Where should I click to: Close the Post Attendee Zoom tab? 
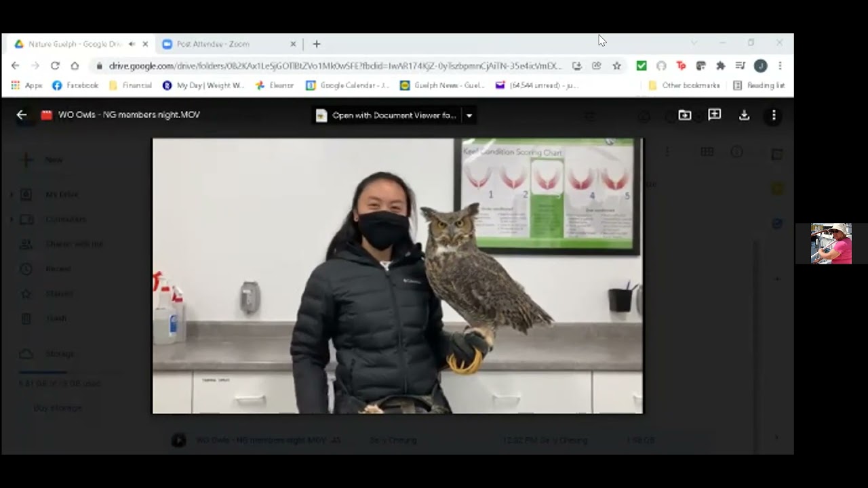tap(293, 44)
